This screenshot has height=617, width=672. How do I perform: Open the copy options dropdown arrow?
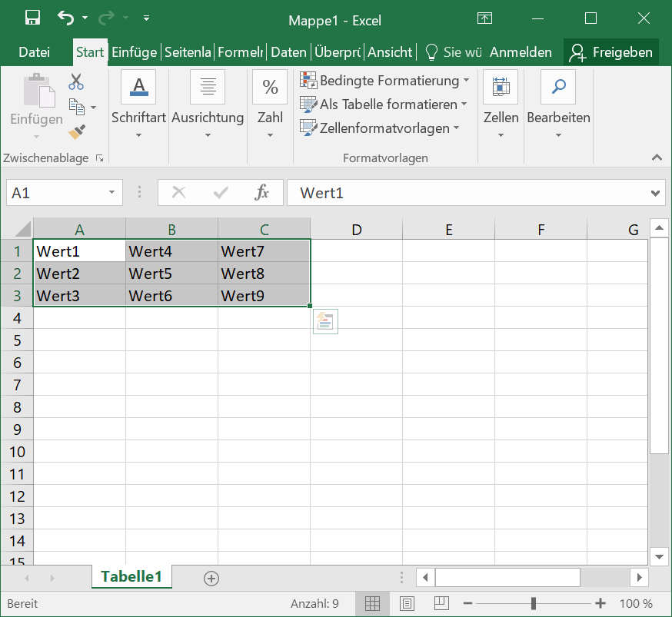(94, 108)
